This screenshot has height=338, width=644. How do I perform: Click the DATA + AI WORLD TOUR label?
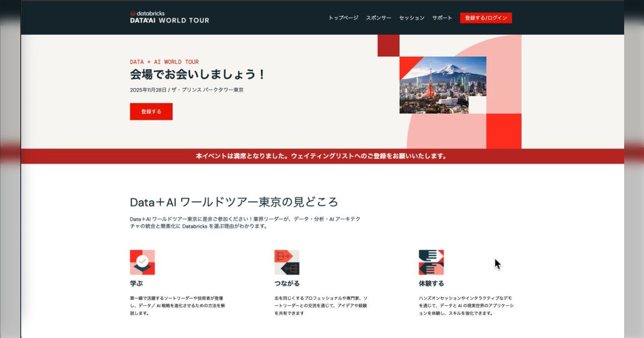point(163,61)
